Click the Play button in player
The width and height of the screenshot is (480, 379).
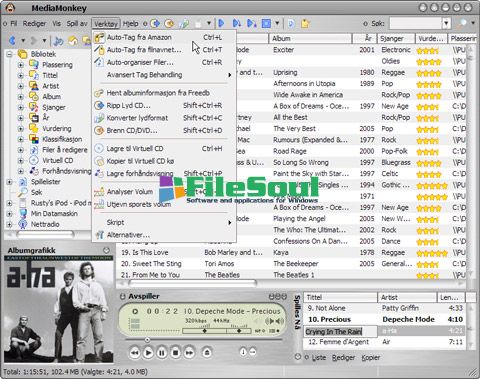click(148, 353)
